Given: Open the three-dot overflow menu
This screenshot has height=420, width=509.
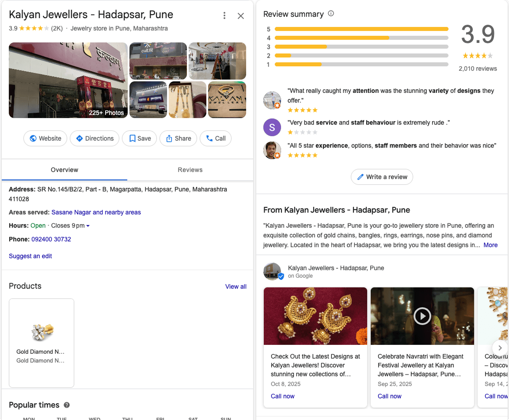Looking at the screenshot, I should [224, 15].
